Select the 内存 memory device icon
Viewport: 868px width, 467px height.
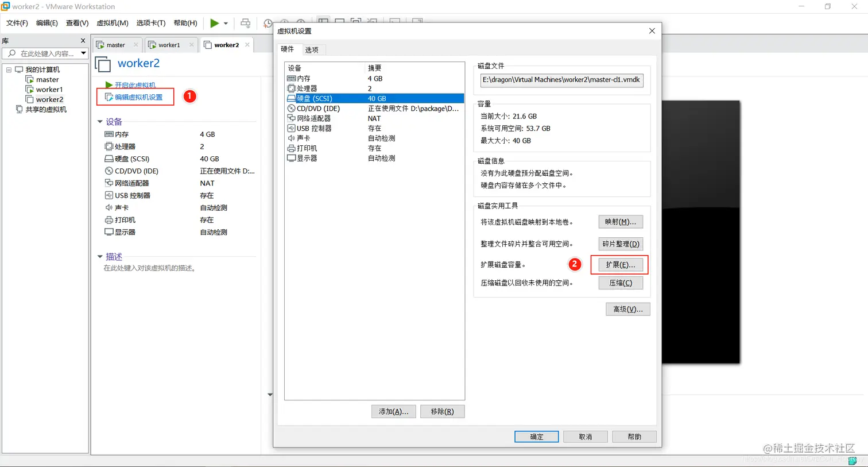click(x=292, y=78)
